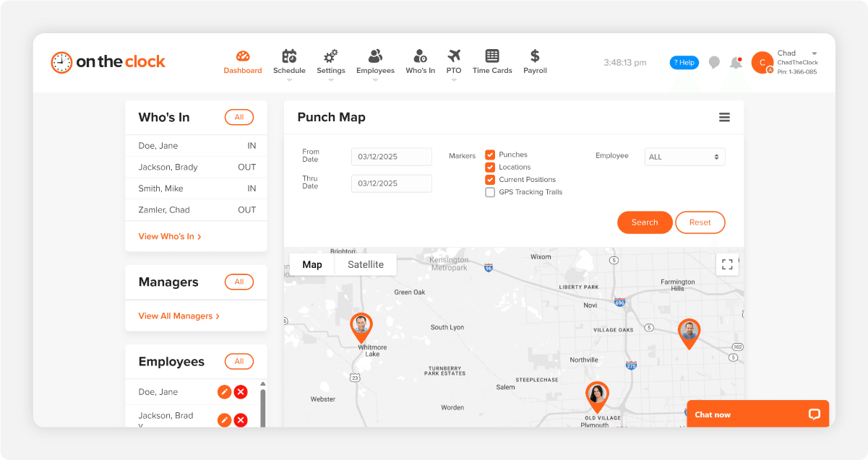
Task: Open the Payroll dollar icon
Action: pyautogui.click(x=535, y=56)
